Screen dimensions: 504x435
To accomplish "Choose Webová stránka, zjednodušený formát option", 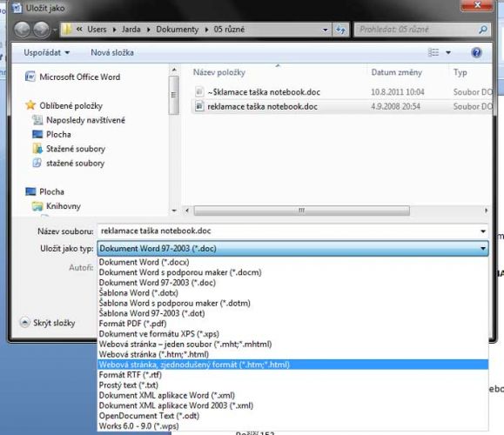I will [x=292, y=365].
